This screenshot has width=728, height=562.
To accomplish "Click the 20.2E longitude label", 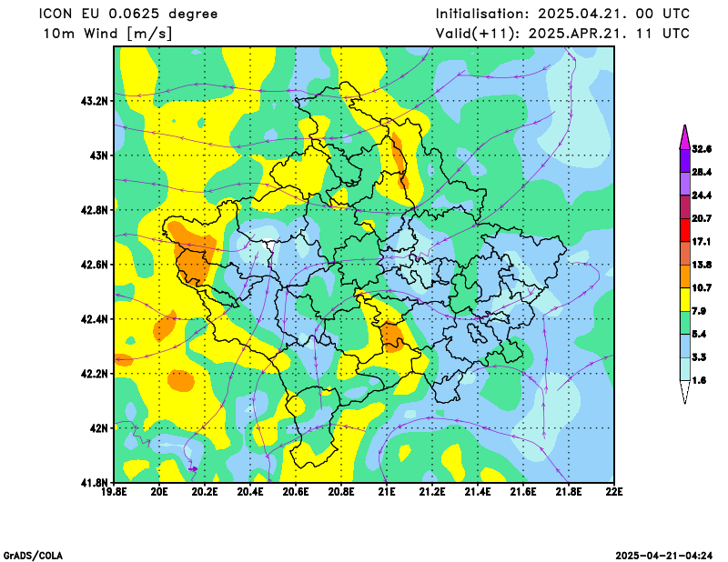I will point(205,491).
